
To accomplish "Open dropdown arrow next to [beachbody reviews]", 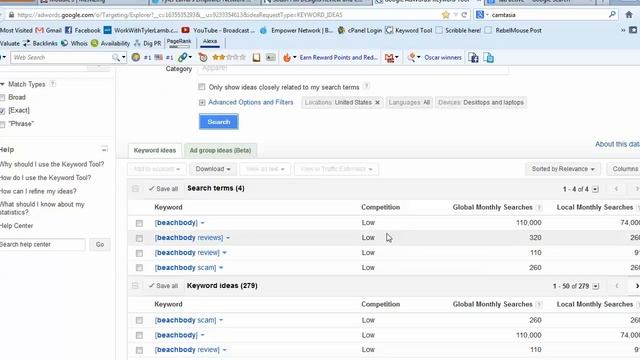I will tap(228, 238).
